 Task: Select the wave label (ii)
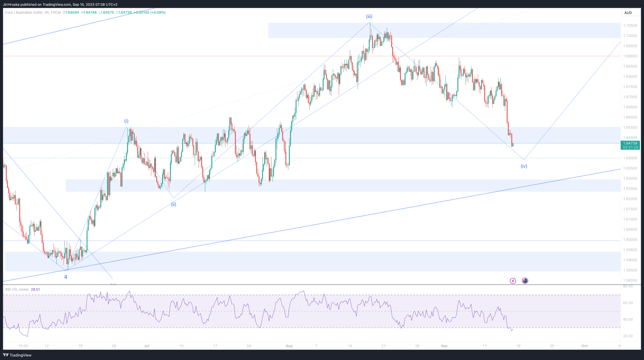(x=173, y=204)
